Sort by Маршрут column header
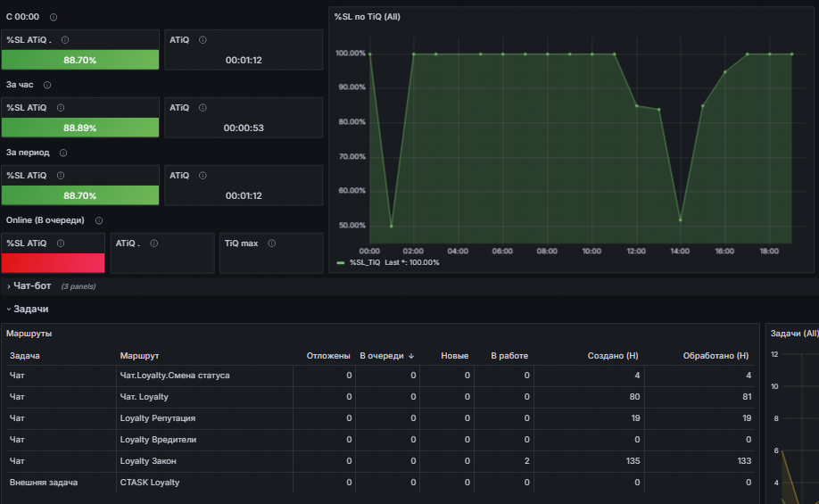Image resolution: width=819 pixels, height=504 pixels. (139, 356)
